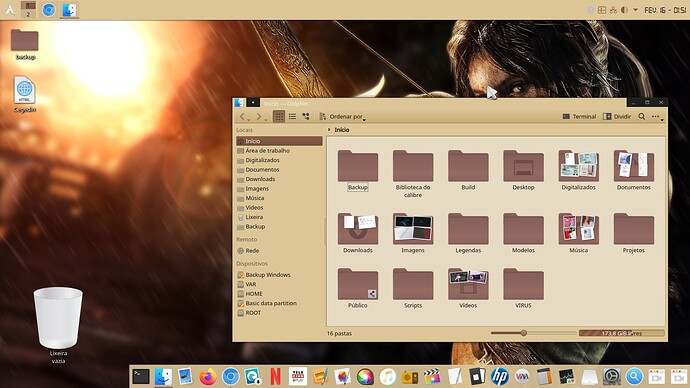This screenshot has width=690, height=388.
Task: Select the VIRUS folder icon
Action: 523,284
